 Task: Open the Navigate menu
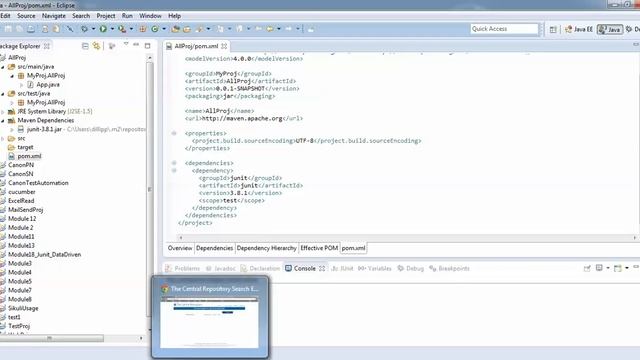coord(53,16)
